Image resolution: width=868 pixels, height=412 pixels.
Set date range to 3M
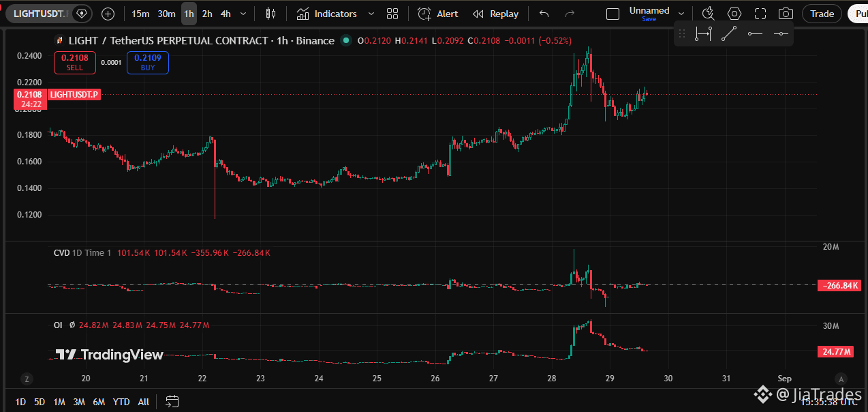79,402
